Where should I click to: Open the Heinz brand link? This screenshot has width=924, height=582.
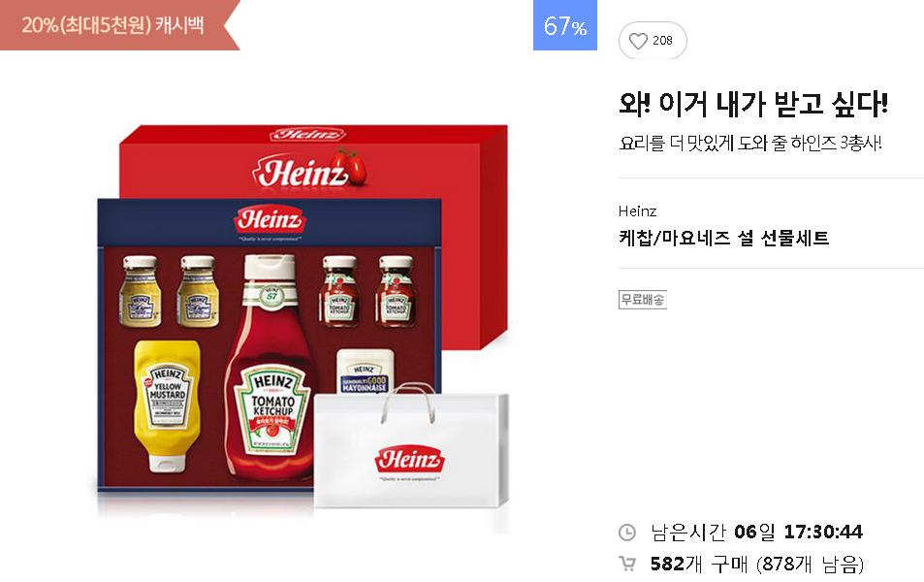pos(638,211)
